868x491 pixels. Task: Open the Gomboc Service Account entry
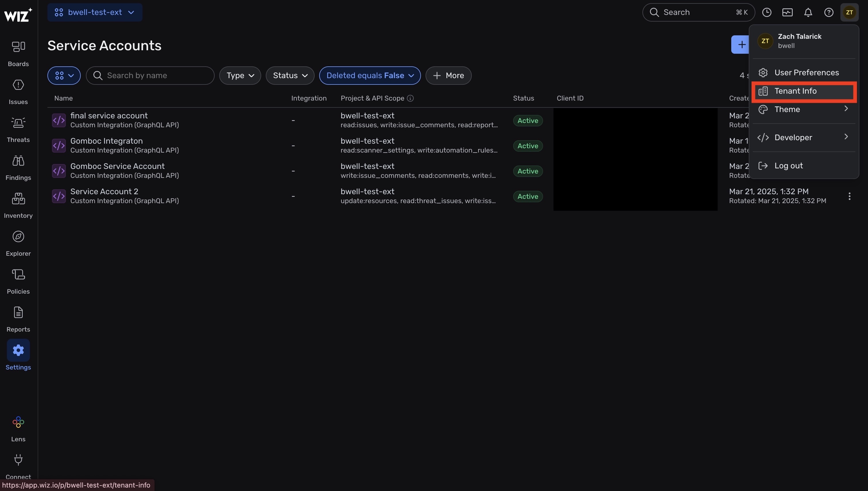(117, 166)
